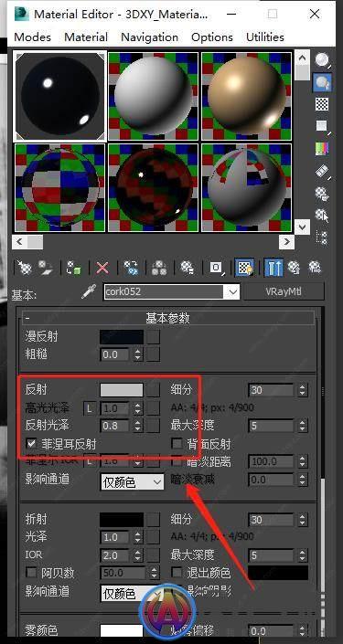Click the Make Material Copy icon

point(131,269)
